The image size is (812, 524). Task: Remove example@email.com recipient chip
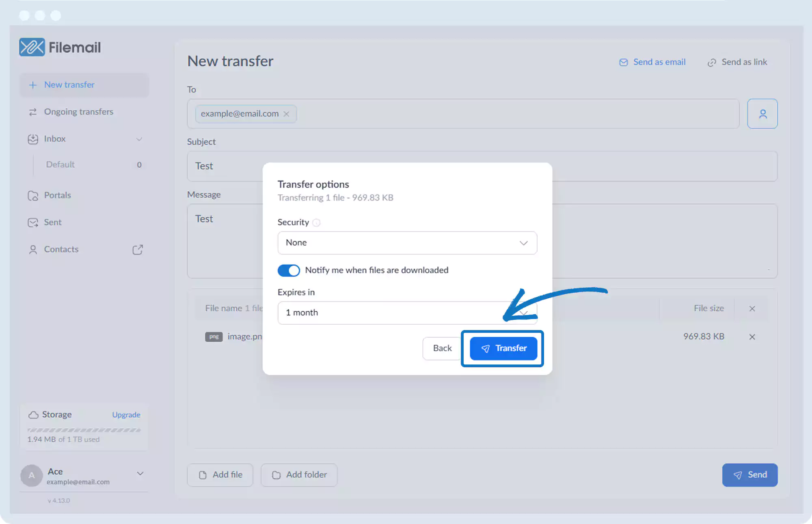click(x=286, y=114)
